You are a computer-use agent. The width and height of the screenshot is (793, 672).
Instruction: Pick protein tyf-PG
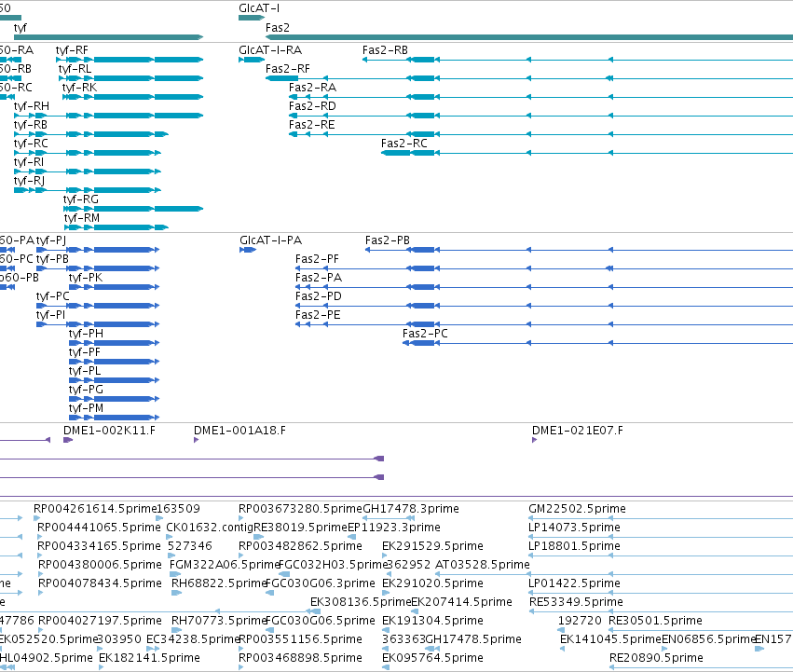(x=115, y=399)
